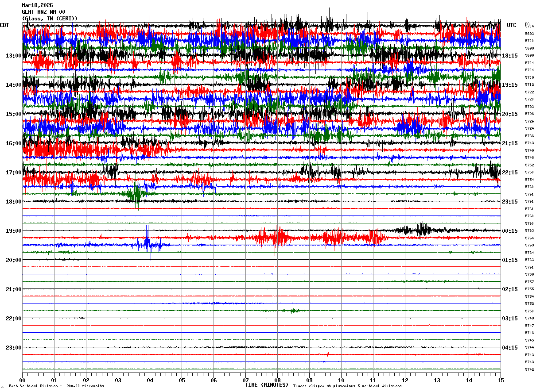Click 'Each Vertical Division = 200.00 microvolts' note

(x=56, y=386)
